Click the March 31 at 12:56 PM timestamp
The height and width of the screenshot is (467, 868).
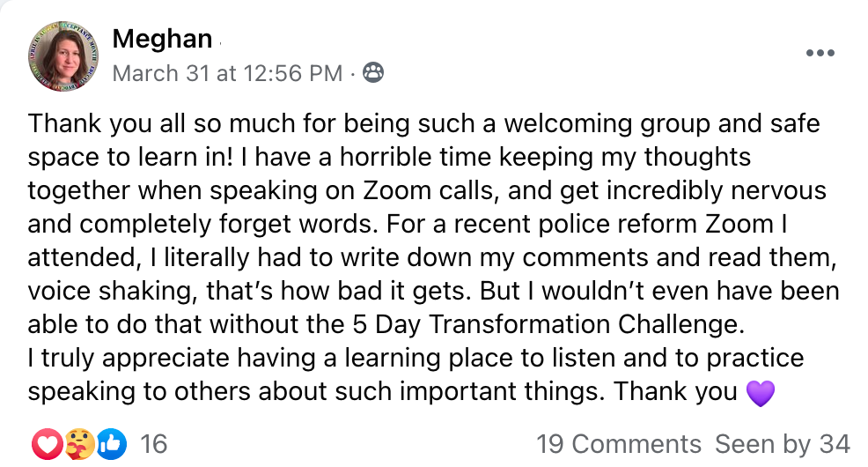(227, 73)
